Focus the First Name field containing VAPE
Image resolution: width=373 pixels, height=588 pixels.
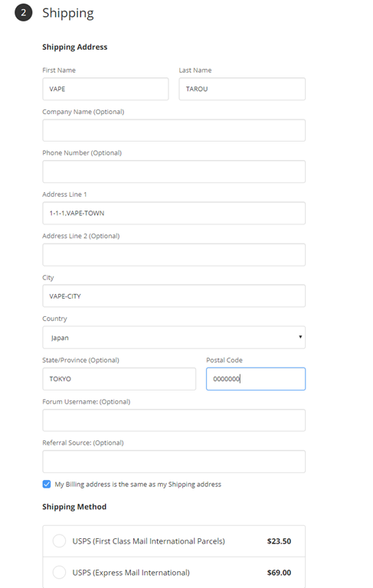click(106, 89)
